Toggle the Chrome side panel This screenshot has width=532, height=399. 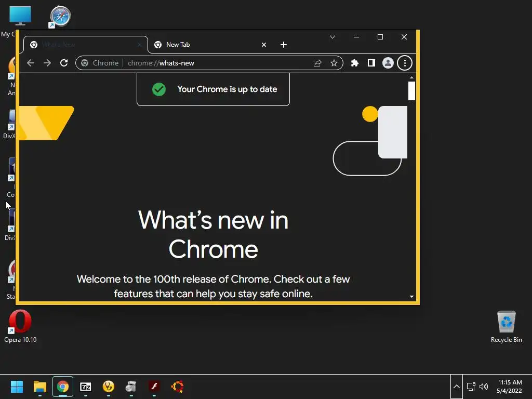(371, 63)
